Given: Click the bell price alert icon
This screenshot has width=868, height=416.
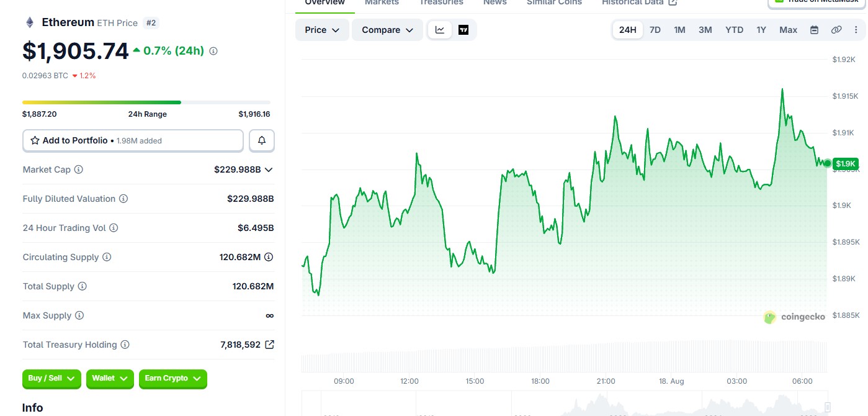Looking at the screenshot, I should 262,141.
